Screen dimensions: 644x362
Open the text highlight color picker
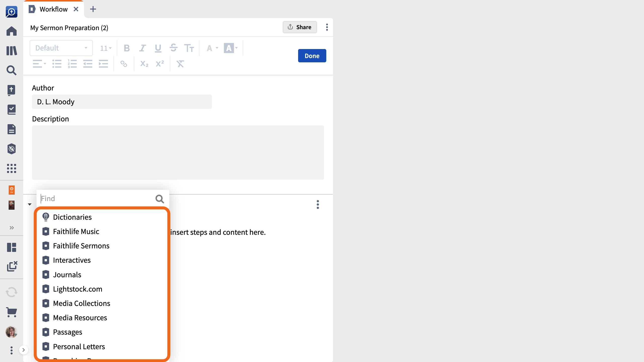[231, 48]
